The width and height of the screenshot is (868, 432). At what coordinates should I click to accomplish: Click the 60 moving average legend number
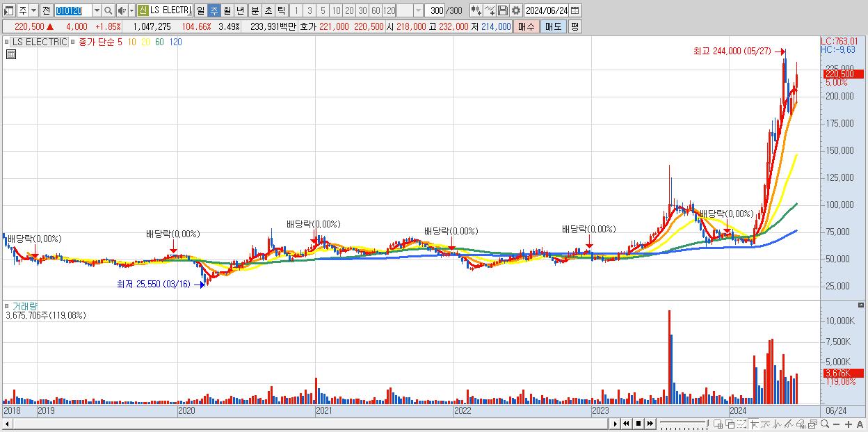[159, 42]
